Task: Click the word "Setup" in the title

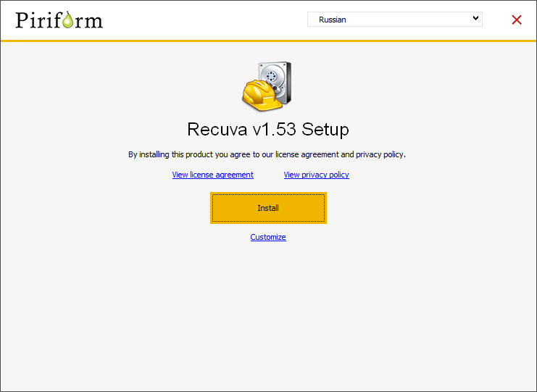Action: (x=325, y=130)
